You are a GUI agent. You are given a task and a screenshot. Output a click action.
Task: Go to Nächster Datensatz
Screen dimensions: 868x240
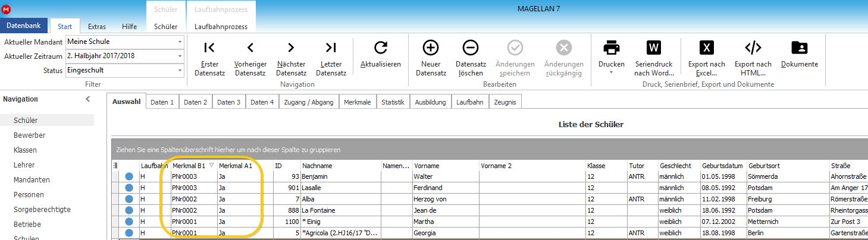tap(291, 58)
